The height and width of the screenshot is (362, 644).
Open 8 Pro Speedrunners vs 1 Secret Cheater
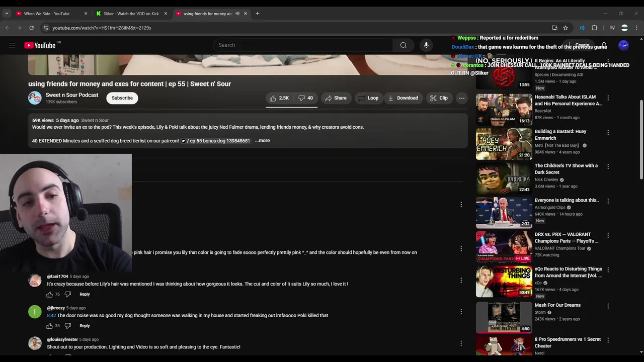(x=568, y=342)
